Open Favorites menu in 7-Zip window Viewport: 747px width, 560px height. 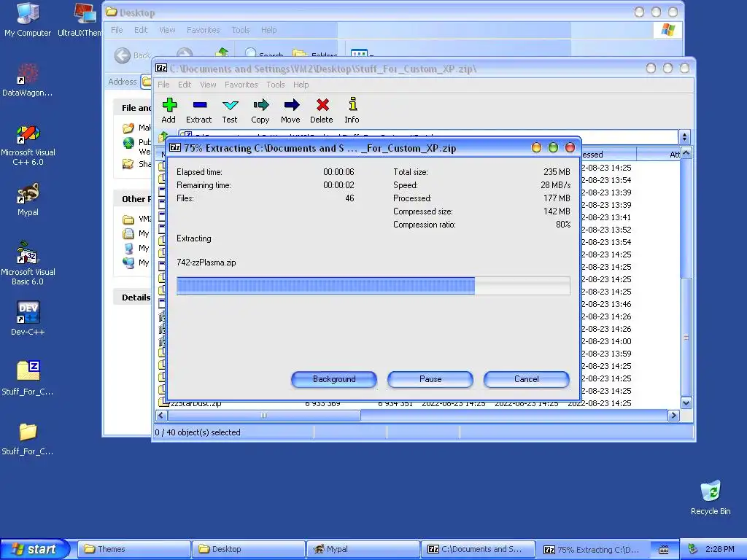click(241, 85)
